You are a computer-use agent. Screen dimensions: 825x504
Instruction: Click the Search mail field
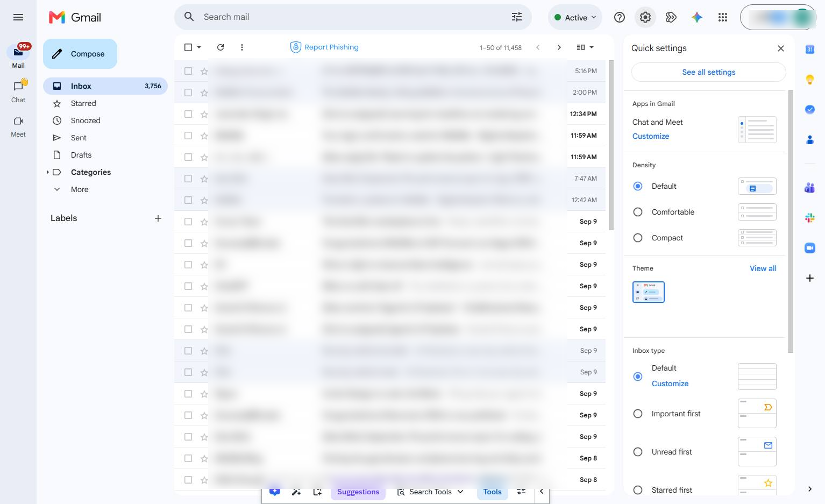(353, 17)
